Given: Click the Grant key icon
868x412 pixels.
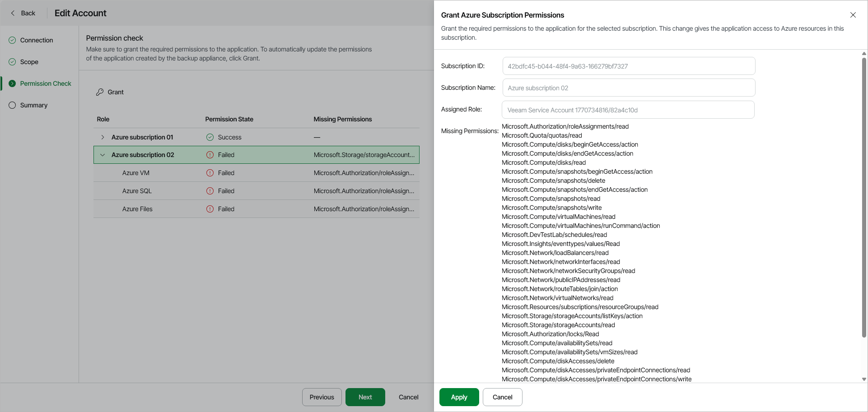Looking at the screenshot, I should click(x=100, y=92).
